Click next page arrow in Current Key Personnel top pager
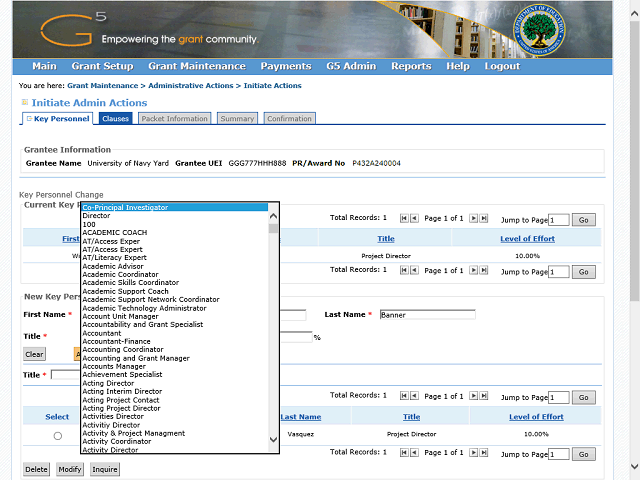Viewport: 640px width, 480px height. click(x=474, y=218)
